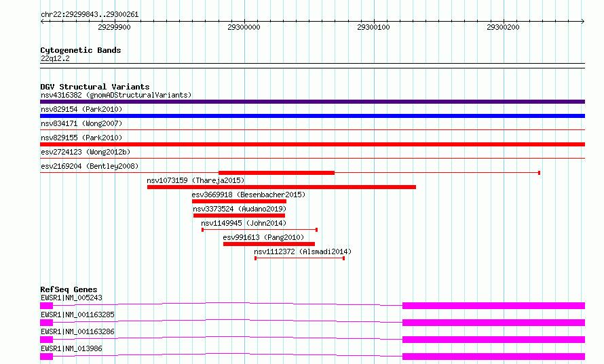604x364 pixels.
Task: Click the Cytogenetic Bands track heading
Action: [x=81, y=50]
